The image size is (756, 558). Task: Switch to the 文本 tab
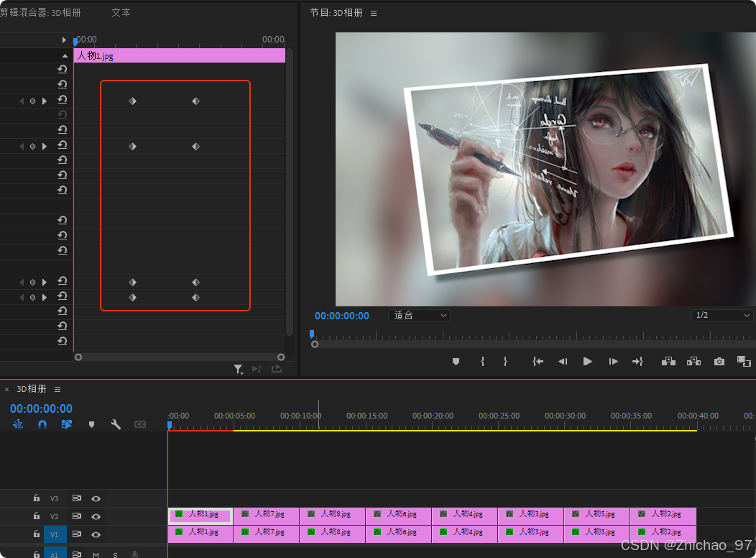coord(121,12)
